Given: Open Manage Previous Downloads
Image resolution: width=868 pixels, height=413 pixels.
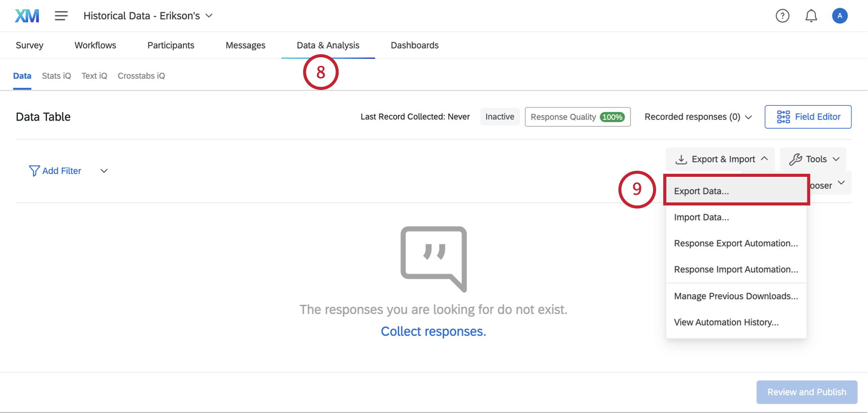Looking at the screenshot, I should [736, 296].
